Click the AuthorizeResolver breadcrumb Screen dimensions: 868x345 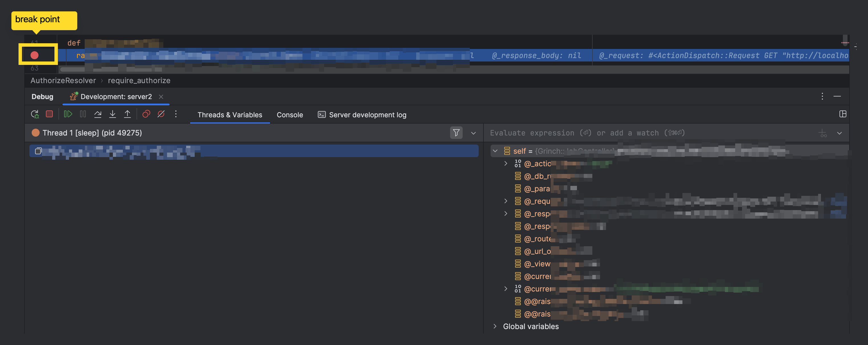click(x=63, y=81)
